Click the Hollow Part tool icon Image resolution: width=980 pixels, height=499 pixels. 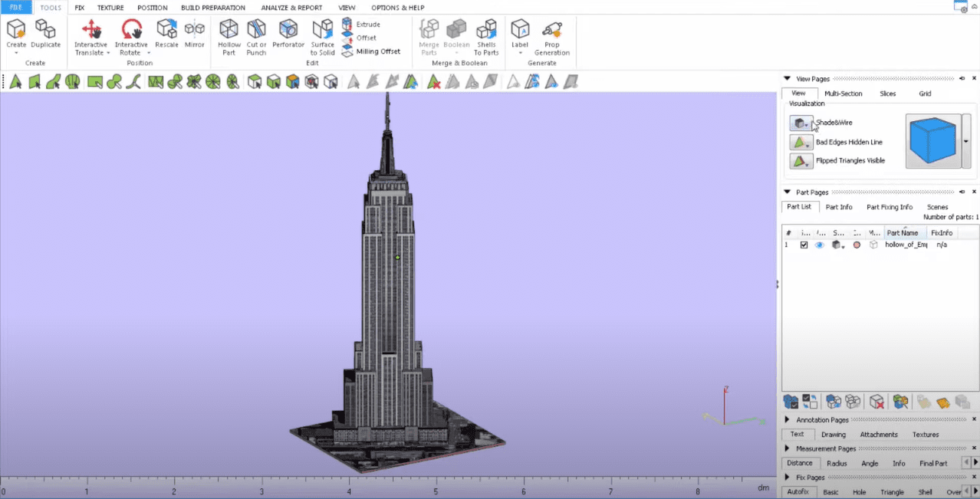229,31
